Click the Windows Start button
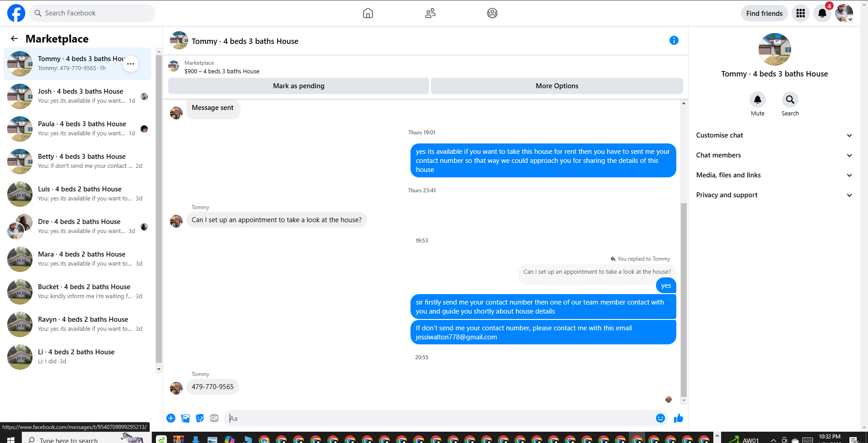The width and height of the screenshot is (868, 443). 11,439
